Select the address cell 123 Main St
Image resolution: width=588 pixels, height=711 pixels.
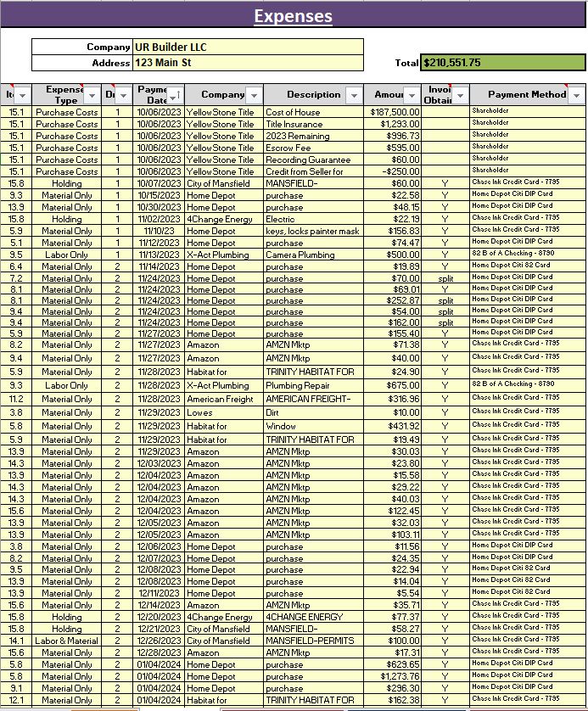pyautogui.click(x=248, y=63)
